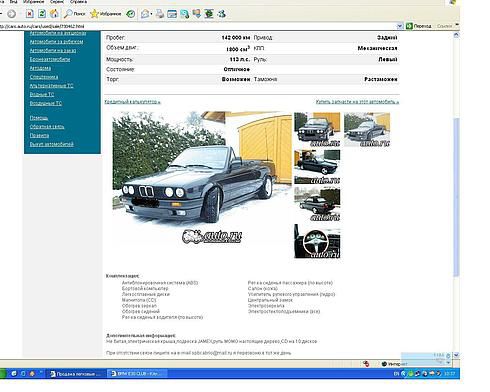This screenshot has width=490, height=392.
Task: Click the vertical scrollbar down arrow
Action: pyautogui.click(x=456, y=355)
